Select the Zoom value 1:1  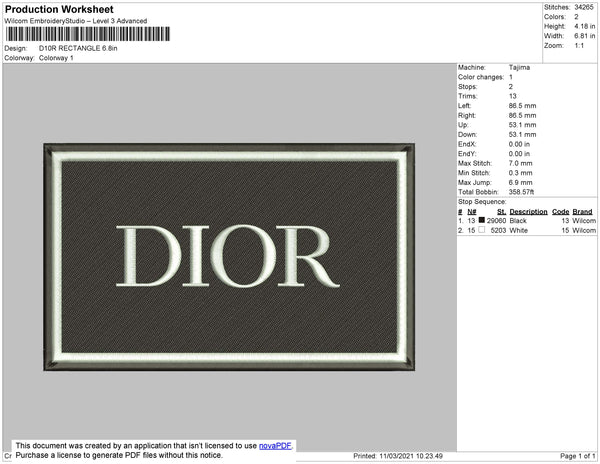click(x=579, y=46)
